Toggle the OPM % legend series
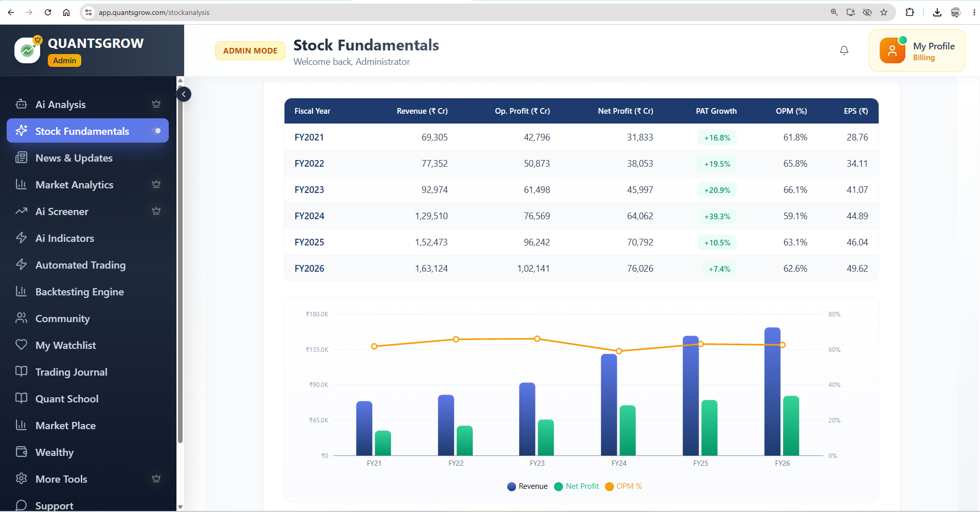 pos(623,486)
